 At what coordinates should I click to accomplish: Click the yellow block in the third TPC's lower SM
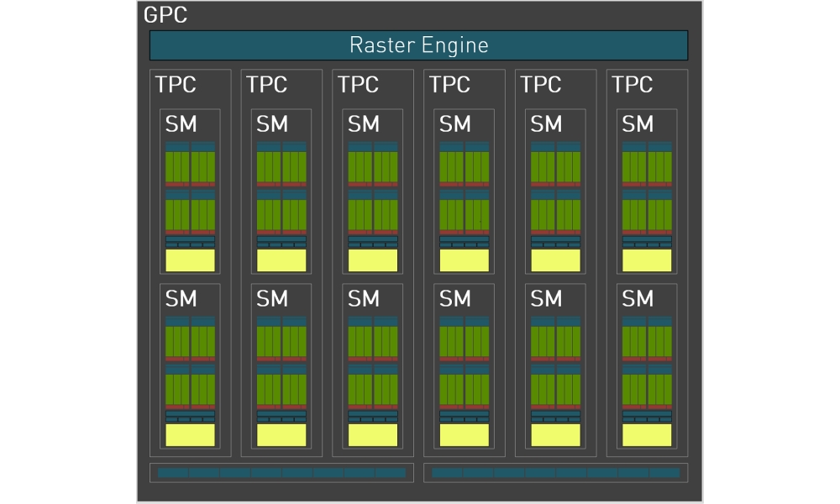373,435
